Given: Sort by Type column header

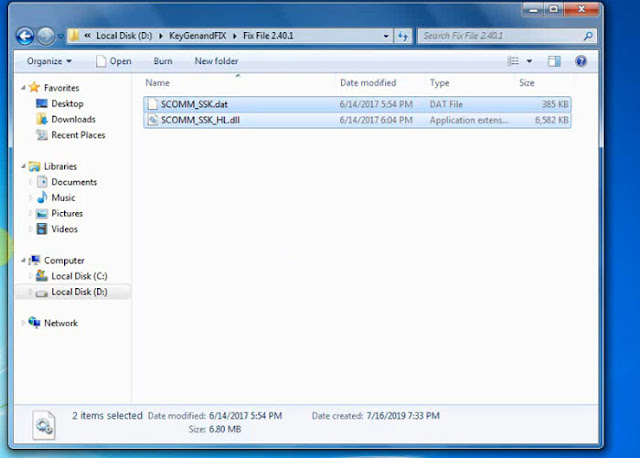Looking at the screenshot, I should click(440, 83).
